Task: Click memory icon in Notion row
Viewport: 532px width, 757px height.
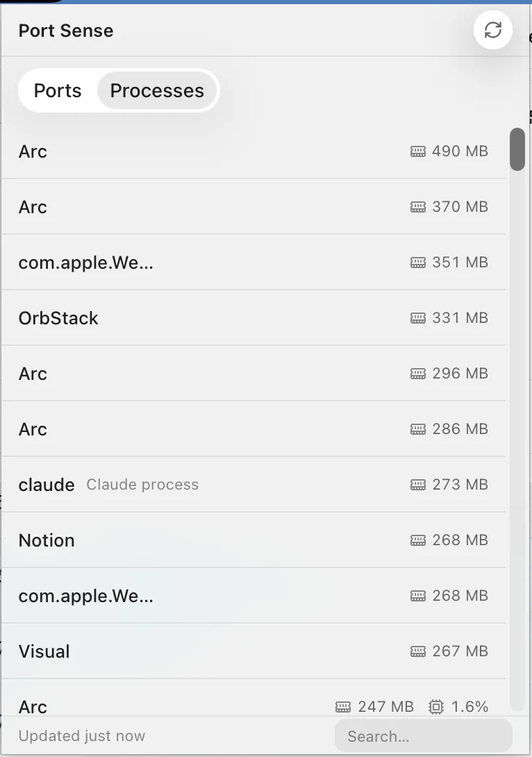Action: tap(418, 540)
